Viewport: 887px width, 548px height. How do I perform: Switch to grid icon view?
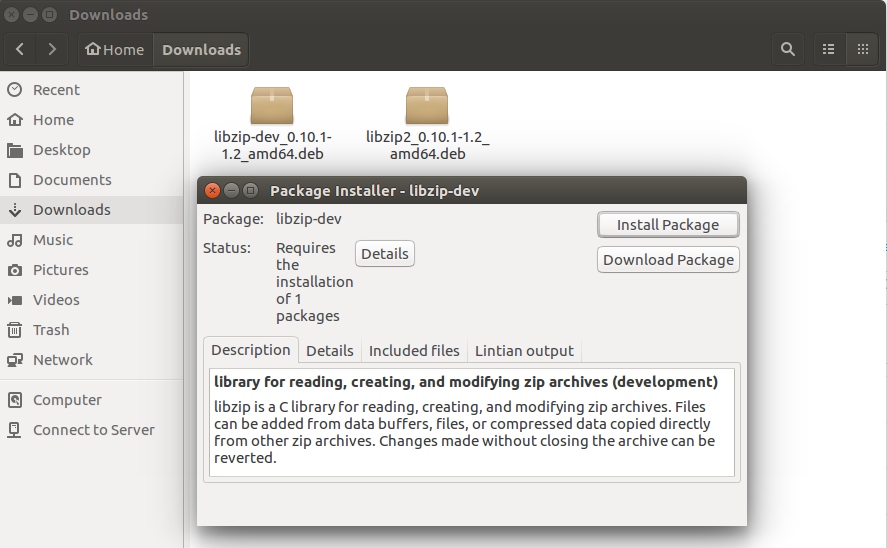click(861, 49)
